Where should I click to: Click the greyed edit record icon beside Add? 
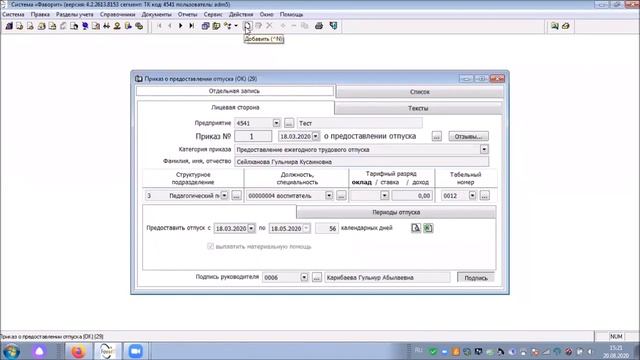[x=258, y=26]
